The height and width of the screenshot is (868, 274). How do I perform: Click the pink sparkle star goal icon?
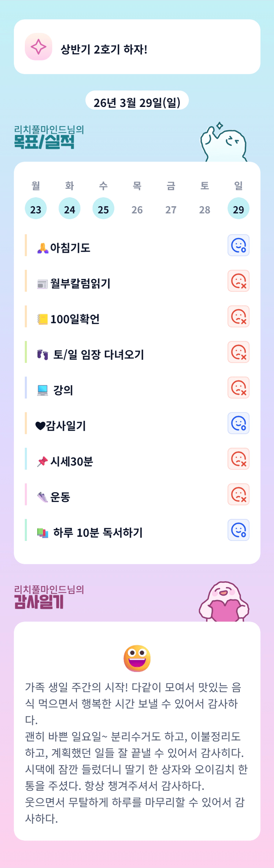click(38, 47)
